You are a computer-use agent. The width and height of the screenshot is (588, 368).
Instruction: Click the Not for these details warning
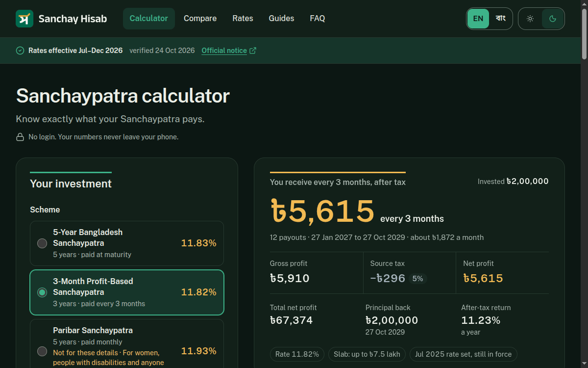[108, 358]
